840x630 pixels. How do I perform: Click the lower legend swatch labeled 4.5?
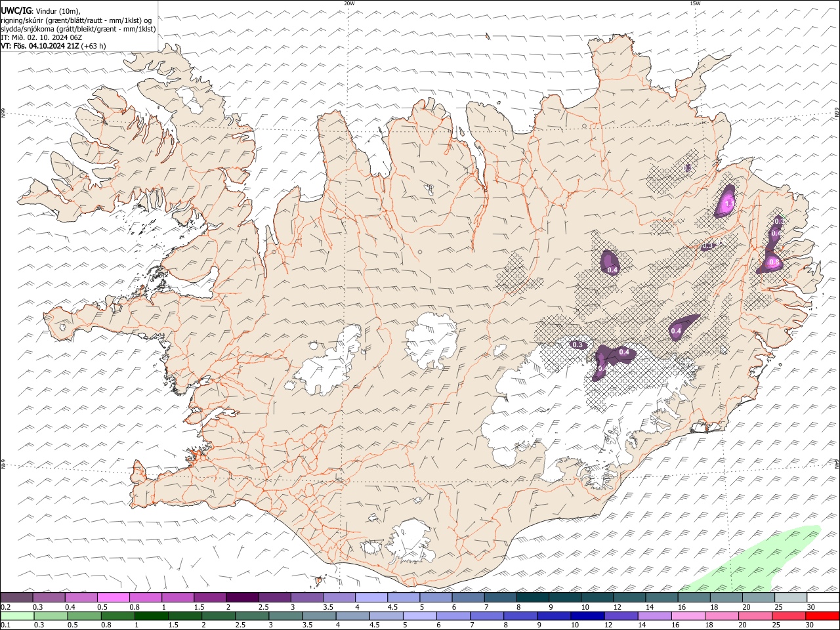click(x=386, y=616)
